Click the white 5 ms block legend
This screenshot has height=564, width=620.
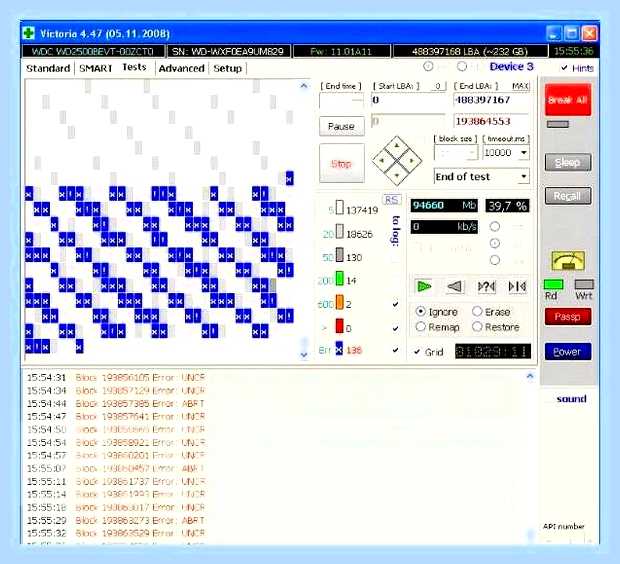point(340,207)
